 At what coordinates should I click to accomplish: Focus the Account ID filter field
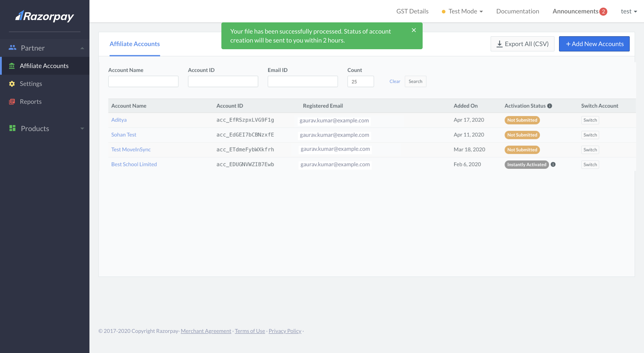(x=223, y=81)
